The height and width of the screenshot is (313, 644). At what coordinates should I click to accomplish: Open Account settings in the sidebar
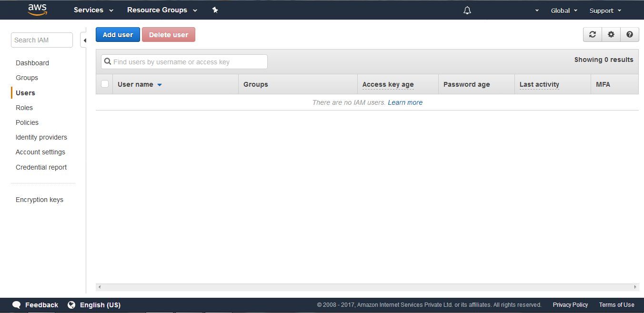click(40, 152)
